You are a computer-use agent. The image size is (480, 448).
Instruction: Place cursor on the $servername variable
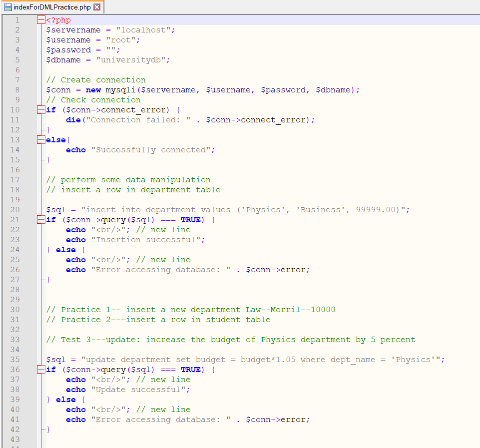[72, 29]
